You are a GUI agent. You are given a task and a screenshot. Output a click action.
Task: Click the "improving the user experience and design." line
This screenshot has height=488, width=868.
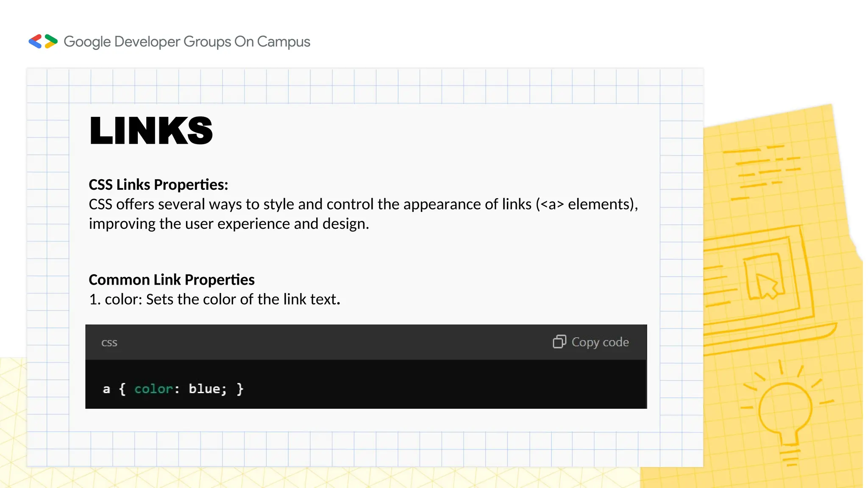coord(229,224)
